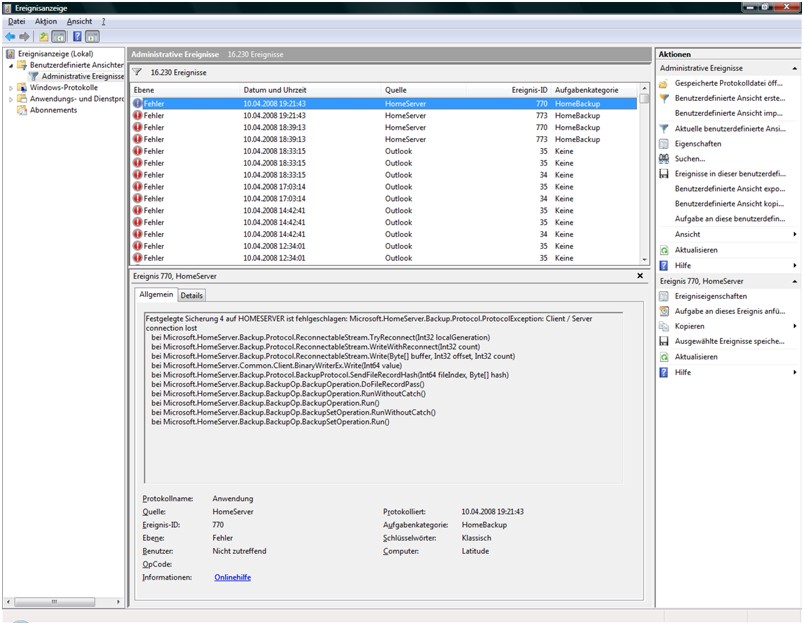Select the Outlook event ID 34 at 14:42:41
The image size is (804, 625).
pyautogui.click(x=384, y=234)
